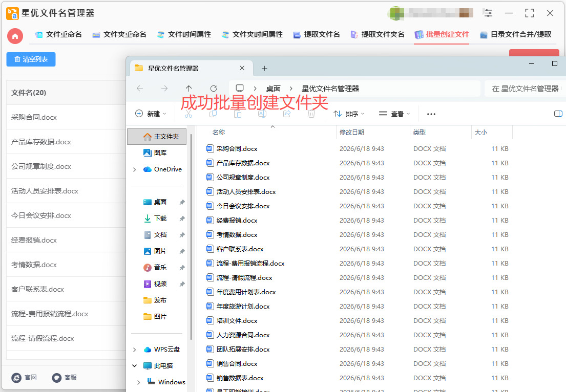The image size is (566, 392).
Task: Click 桌面 in the address breadcrumb
Action: pyautogui.click(x=273, y=89)
